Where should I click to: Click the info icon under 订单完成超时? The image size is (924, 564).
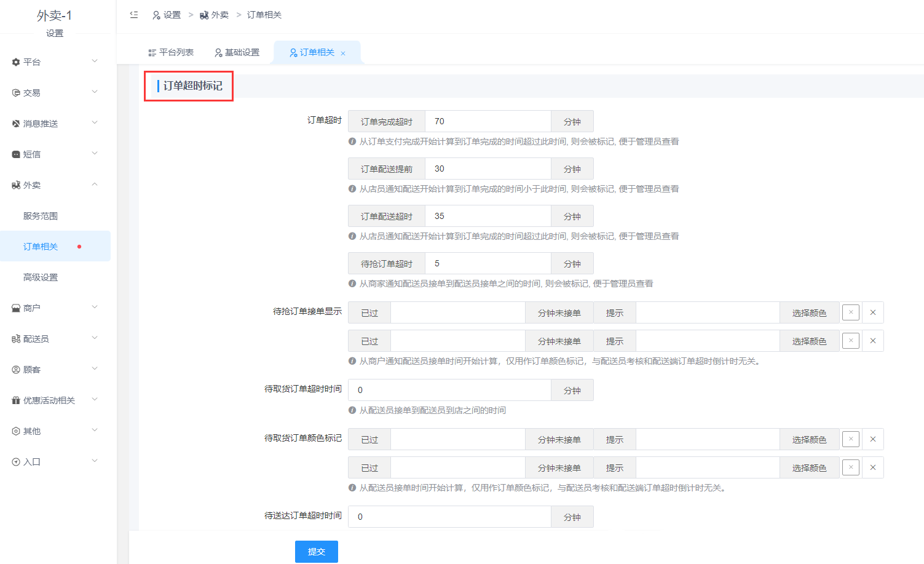pyautogui.click(x=352, y=141)
